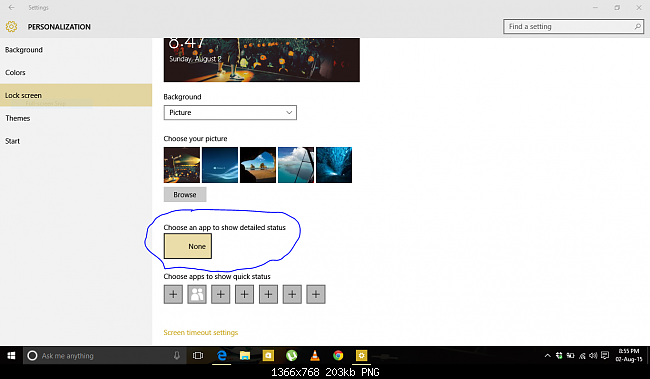Click the Task View icon
This screenshot has width=650, height=379.
point(198,356)
